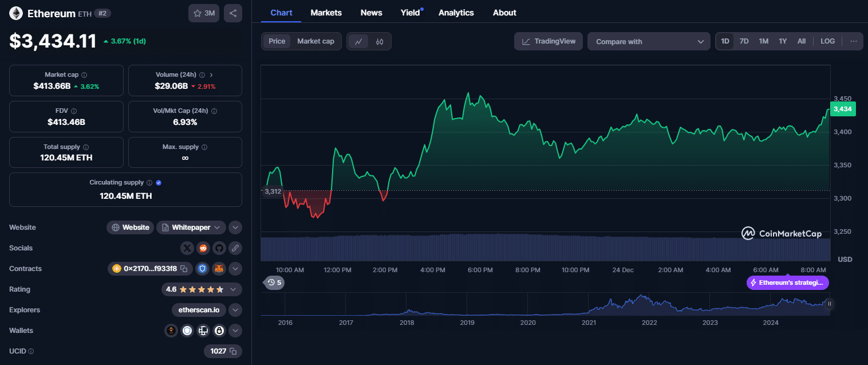Show Max. supply info icon
Viewport: 868px width, 365px height.
204,147
